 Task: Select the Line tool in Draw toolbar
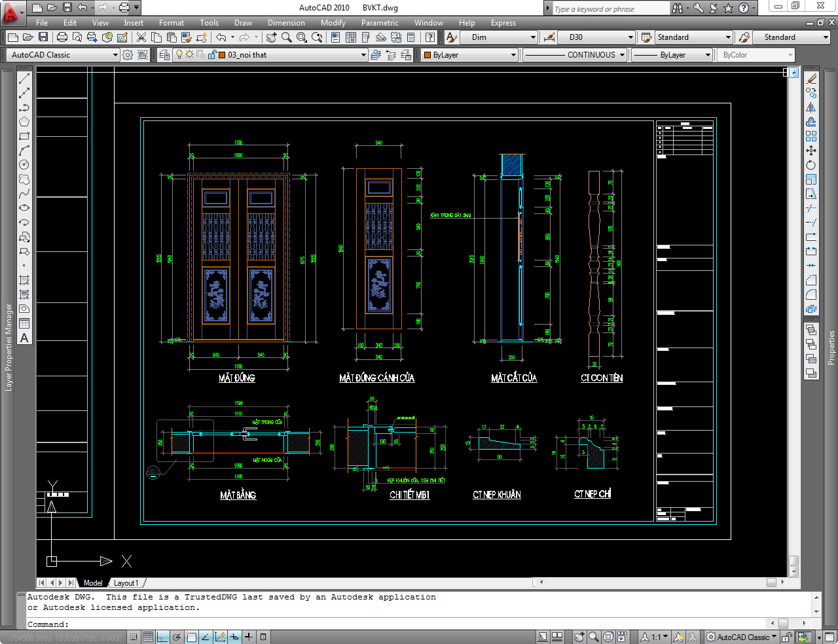[24, 79]
